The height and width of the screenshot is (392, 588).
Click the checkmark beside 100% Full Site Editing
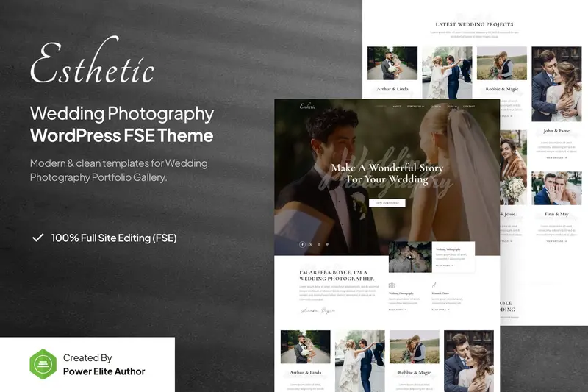pos(37,238)
